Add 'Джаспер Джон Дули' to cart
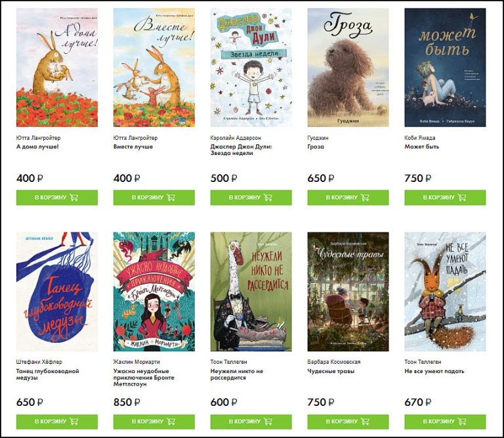 click(x=251, y=198)
